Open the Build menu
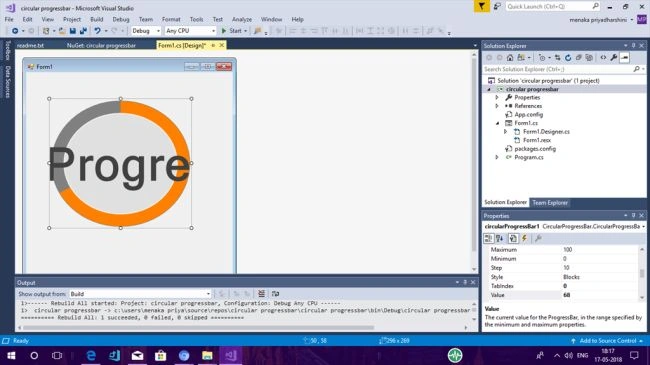 (97, 19)
